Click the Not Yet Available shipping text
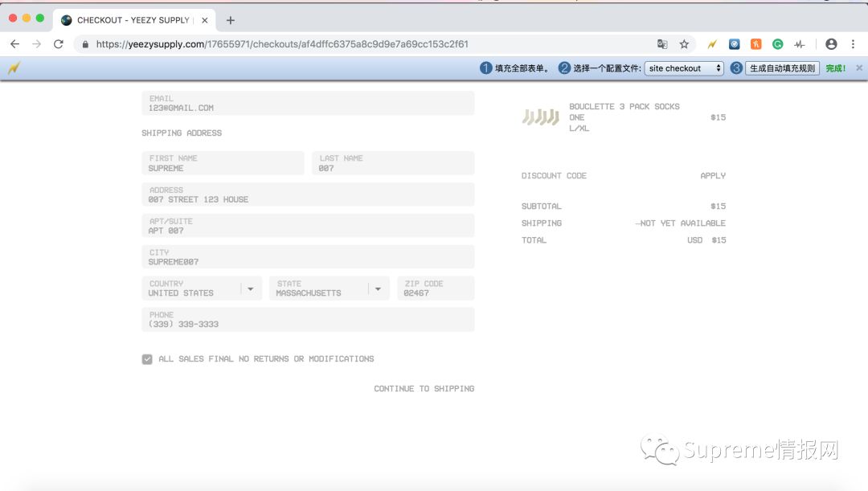The image size is (868, 491). point(681,223)
